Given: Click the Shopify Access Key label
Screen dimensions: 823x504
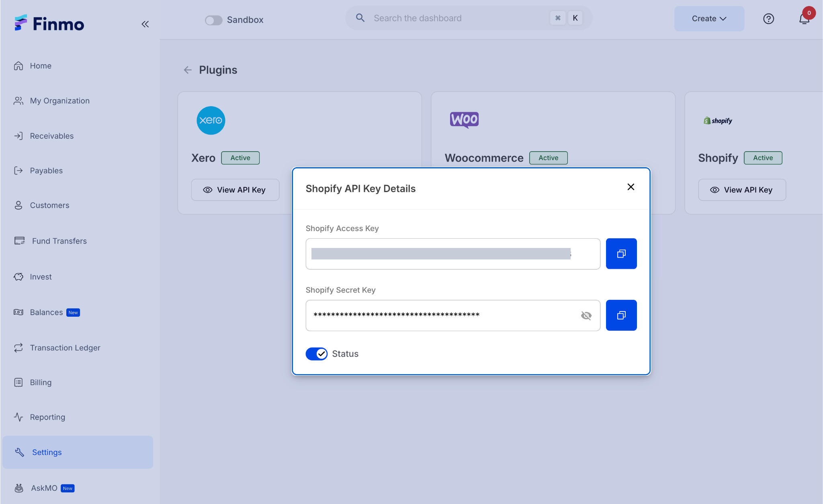Looking at the screenshot, I should point(342,228).
